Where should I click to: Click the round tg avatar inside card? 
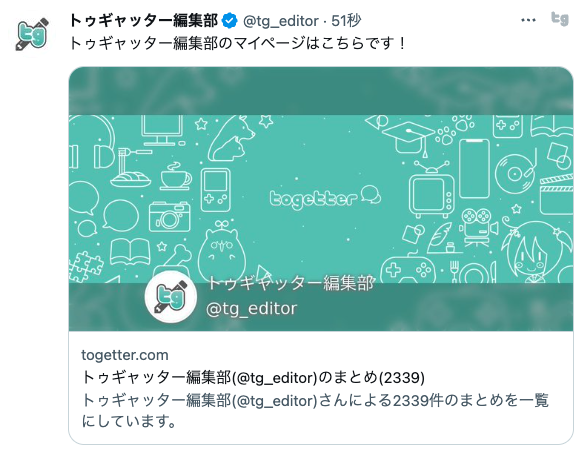[x=171, y=297]
